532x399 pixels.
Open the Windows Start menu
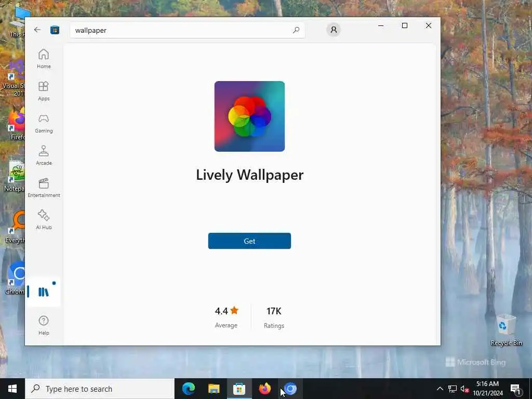click(12, 389)
